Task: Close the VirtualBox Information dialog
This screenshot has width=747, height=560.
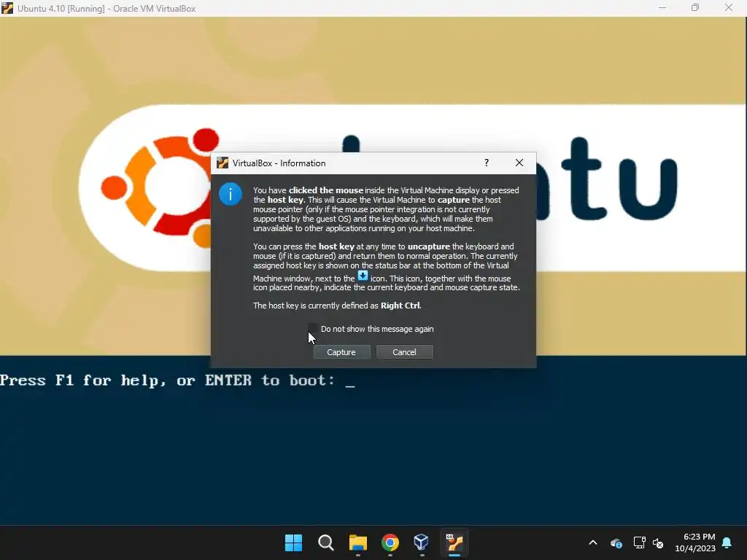Action: [519, 163]
